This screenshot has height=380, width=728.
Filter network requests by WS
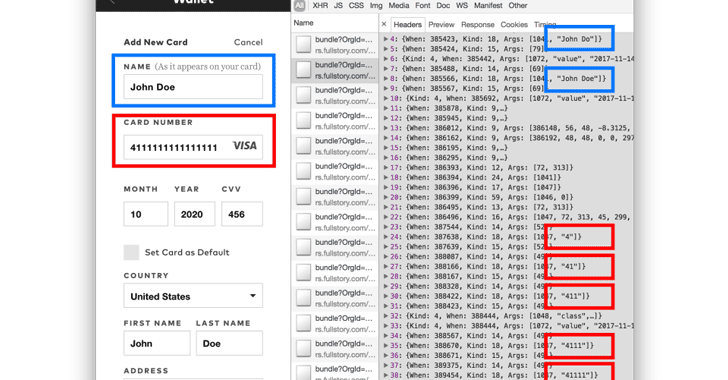[462, 6]
